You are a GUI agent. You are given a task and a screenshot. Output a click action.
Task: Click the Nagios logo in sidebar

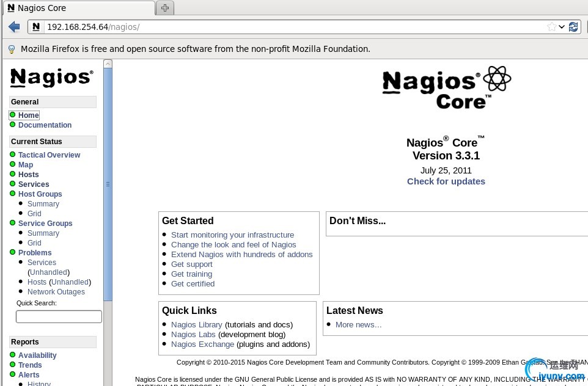coord(52,78)
